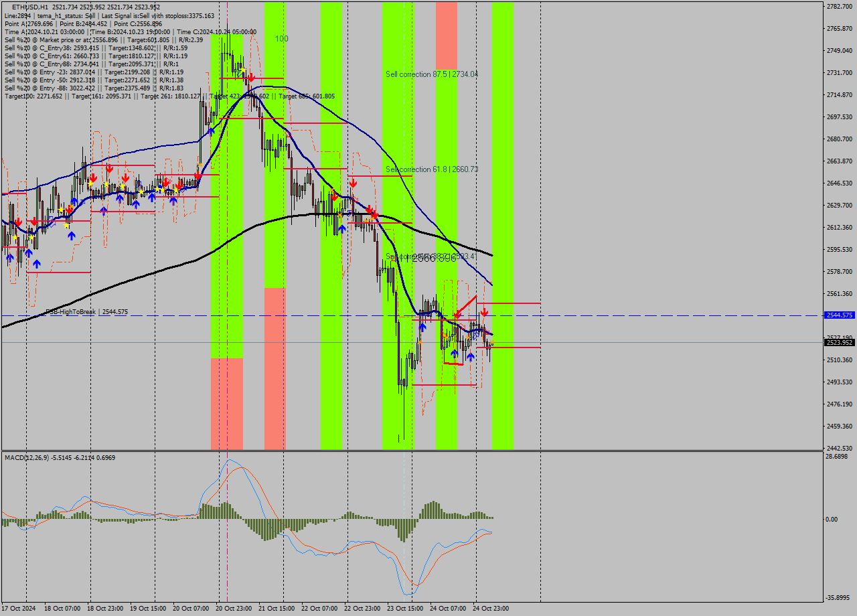857x616 pixels.
Task: Click the '23 Oct 15:00' time label
Action: pyautogui.click(x=406, y=609)
